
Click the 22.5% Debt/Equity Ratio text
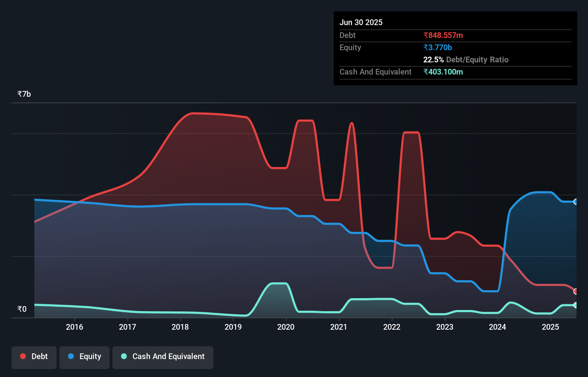pos(466,59)
